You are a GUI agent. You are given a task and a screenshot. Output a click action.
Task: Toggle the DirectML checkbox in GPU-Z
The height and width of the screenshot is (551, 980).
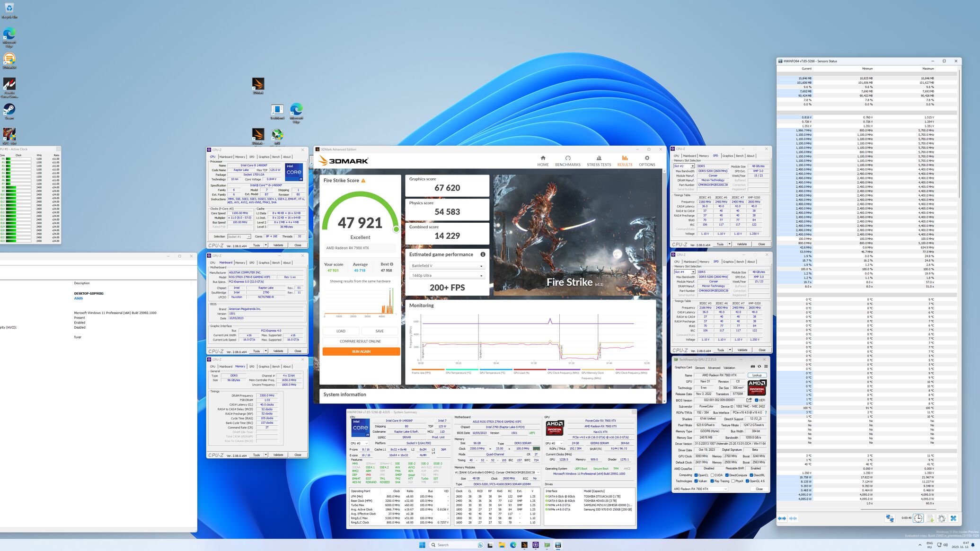(x=751, y=475)
